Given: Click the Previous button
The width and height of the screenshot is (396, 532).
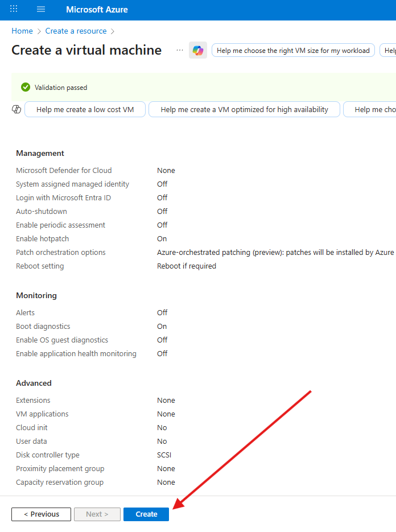Looking at the screenshot, I should pyautogui.click(x=41, y=514).
